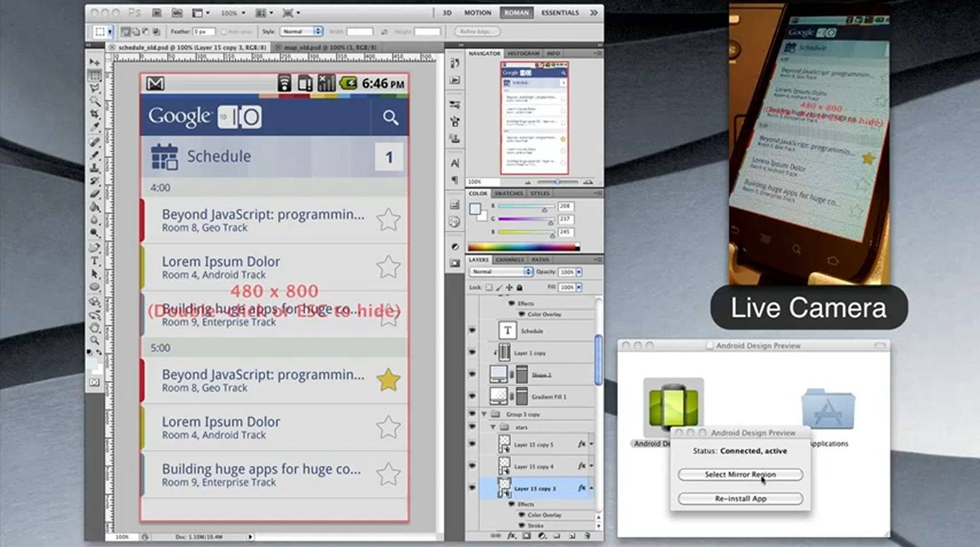Switch to the Styles tab
Image resolution: width=980 pixels, height=547 pixels.
click(x=540, y=193)
